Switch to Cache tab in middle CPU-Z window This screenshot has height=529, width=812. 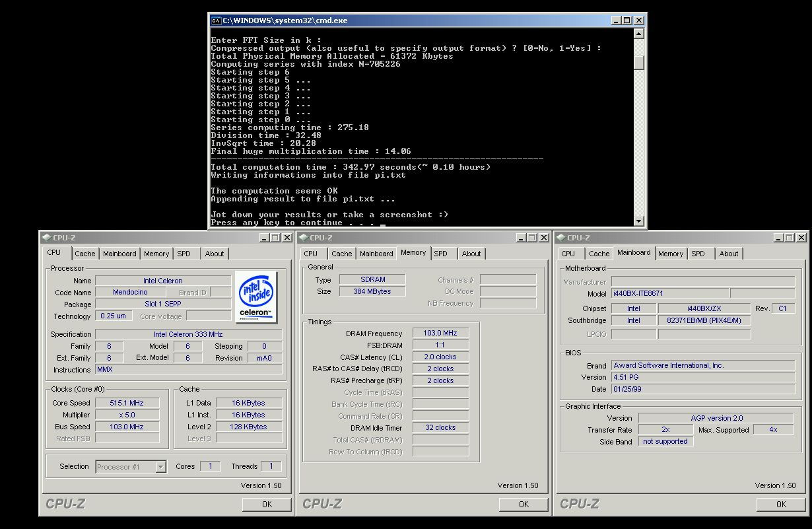pos(342,254)
